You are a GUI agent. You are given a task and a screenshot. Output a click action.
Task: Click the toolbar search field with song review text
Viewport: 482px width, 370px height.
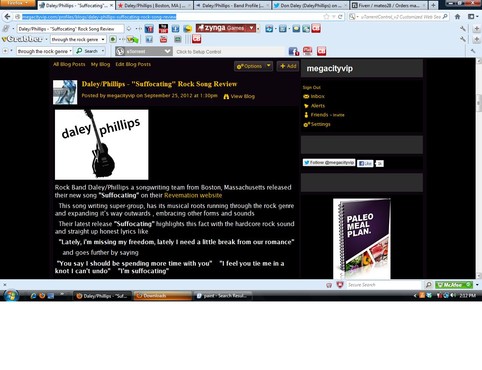(x=70, y=29)
